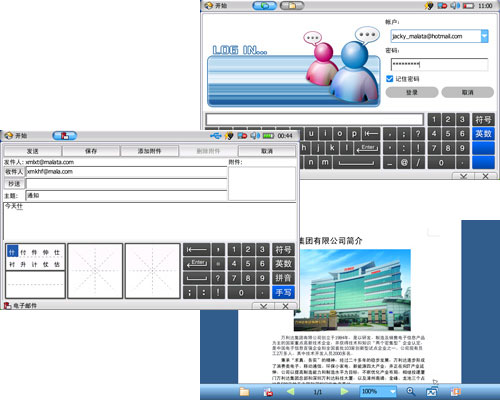This screenshot has width=500, height=400.
Task: Click the 发送 send button in the email window
Action: [x=32, y=151]
